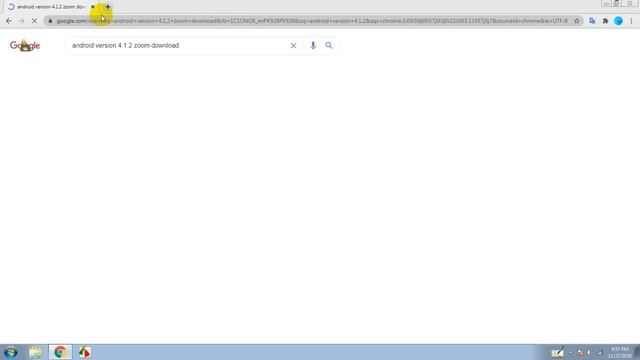Clear the search query text
The width and height of the screenshot is (640, 360).
[x=293, y=45]
